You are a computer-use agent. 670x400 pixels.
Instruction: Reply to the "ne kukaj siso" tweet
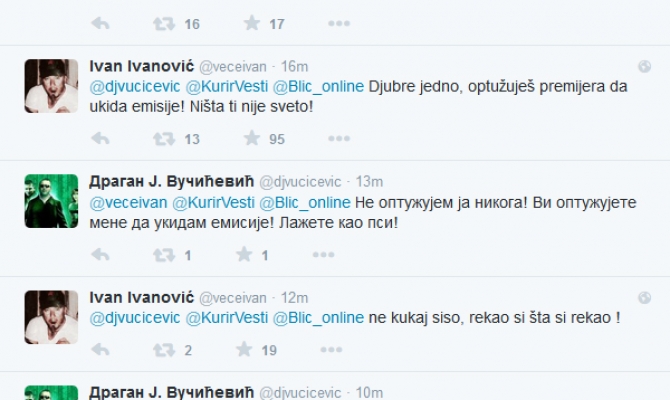pos(100,350)
